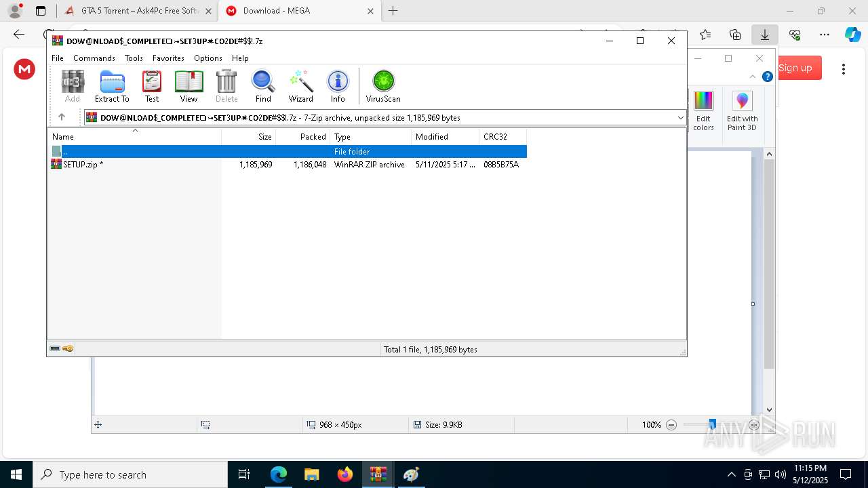This screenshot has width=868, height=488.
Task: Sort the WinRAR file list by Size column
Action: (x=249, y=136)
